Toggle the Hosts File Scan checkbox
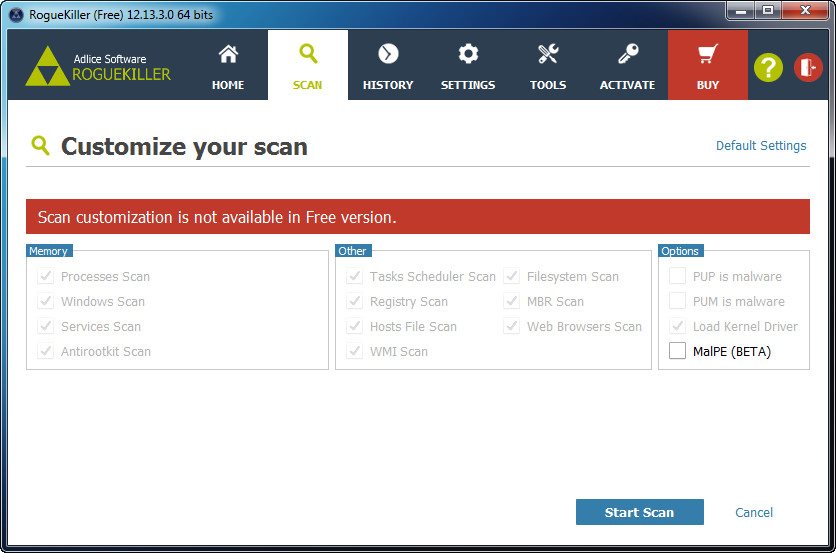Screen dimensions: 836x553 (355, 326)
